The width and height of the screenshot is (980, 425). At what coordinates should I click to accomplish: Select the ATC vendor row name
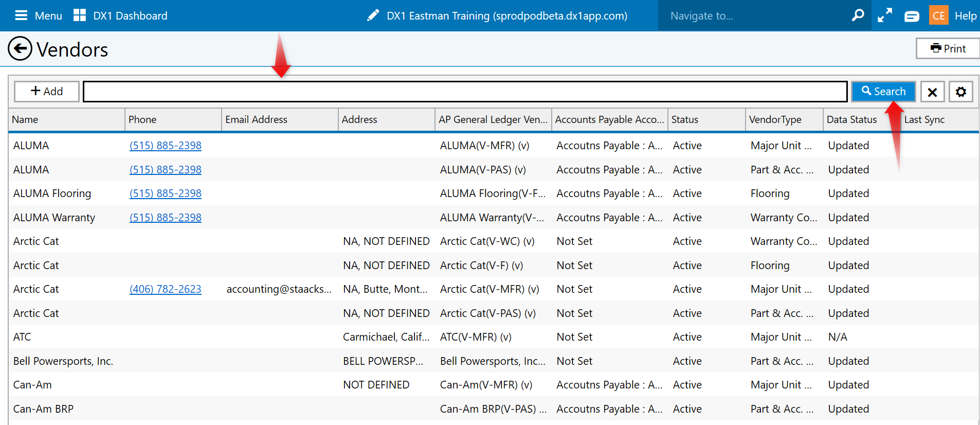[22, 337]
